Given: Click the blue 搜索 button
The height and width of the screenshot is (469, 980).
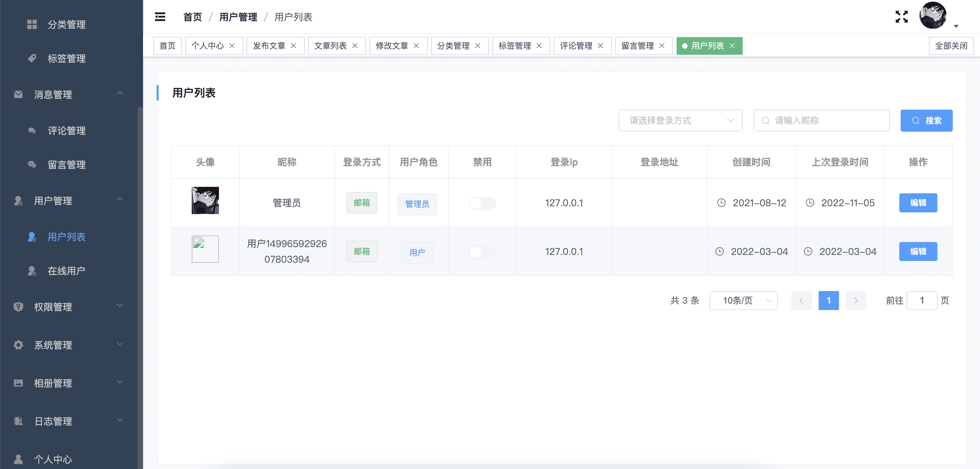Looking at the screenshot, I should (926, 120).
